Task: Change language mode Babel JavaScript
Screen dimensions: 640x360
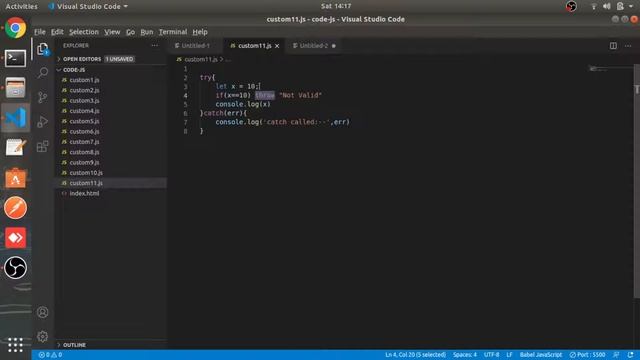Action: click(x=541, y=355)
